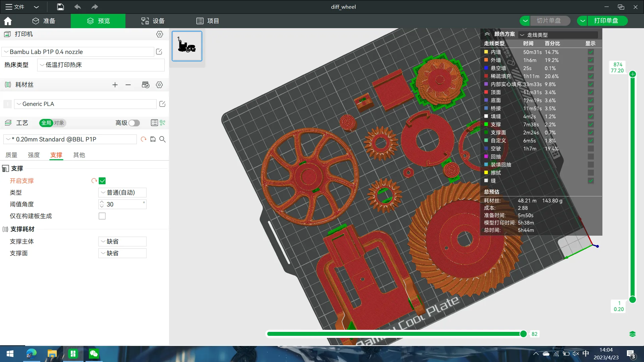This screenshot has height=362, width=644.
Task: Click the Print Plate button
Action: point(606,21)
